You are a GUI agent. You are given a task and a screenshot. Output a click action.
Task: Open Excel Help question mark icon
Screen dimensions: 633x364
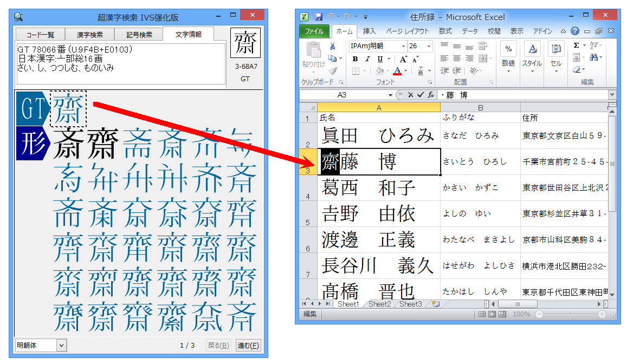click(574, 31)
